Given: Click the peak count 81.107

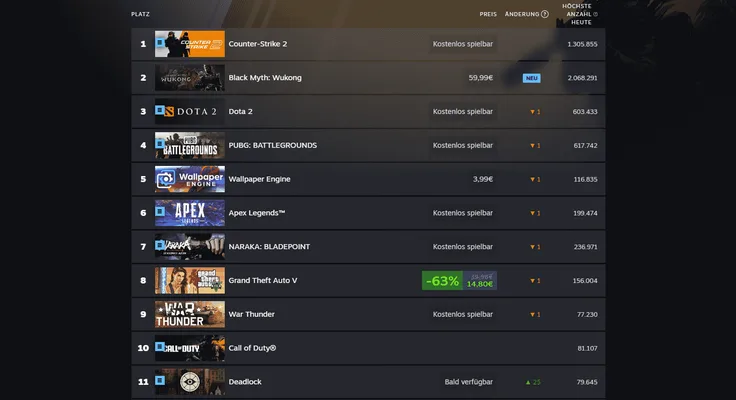Looking at the screenshot, I should [587, 348].
